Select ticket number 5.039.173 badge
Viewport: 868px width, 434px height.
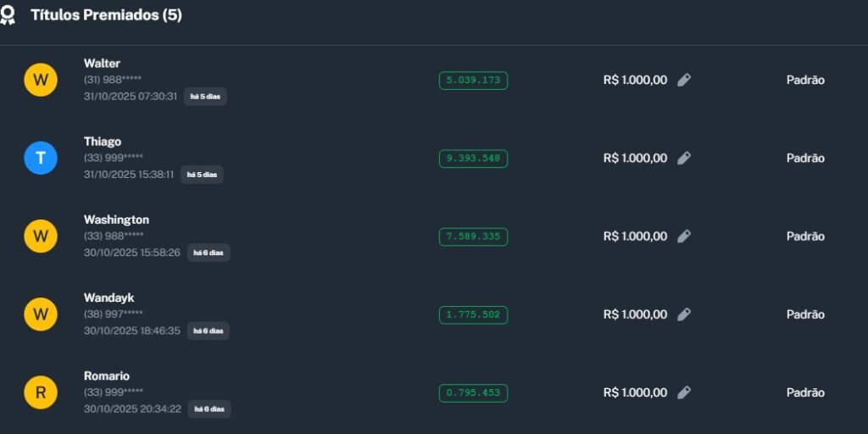coord(473,81)
